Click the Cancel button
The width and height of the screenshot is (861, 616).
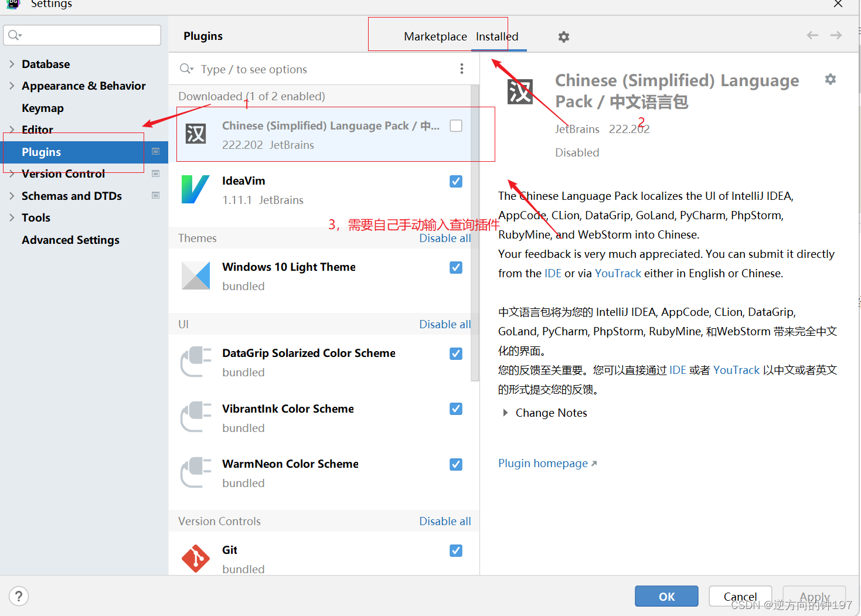click(740, 596)
